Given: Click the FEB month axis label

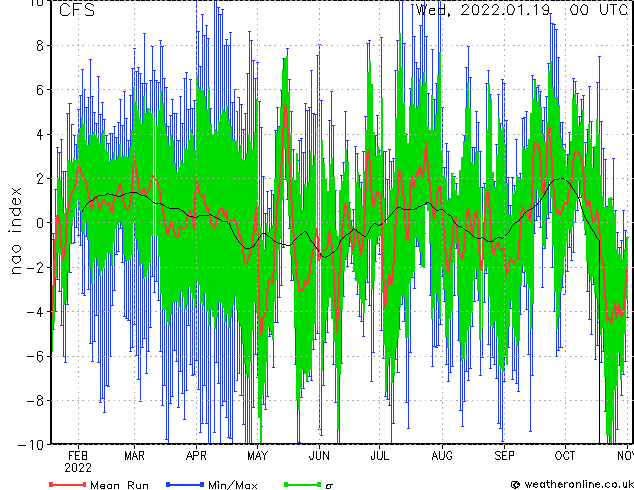Looking at the screenshot, I should [78, 456].
